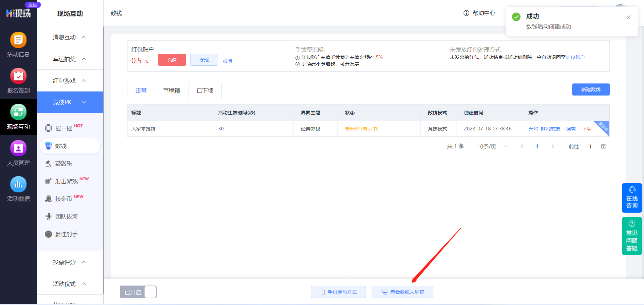Screen dimensions: 644x305
Task: Open 人员管理 sidebar icon
Action: [18, 148]
